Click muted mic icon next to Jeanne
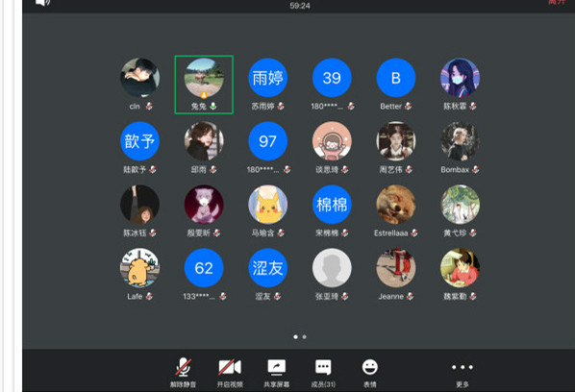The height and width of the screenshot is (392, 575). point(410,296)
